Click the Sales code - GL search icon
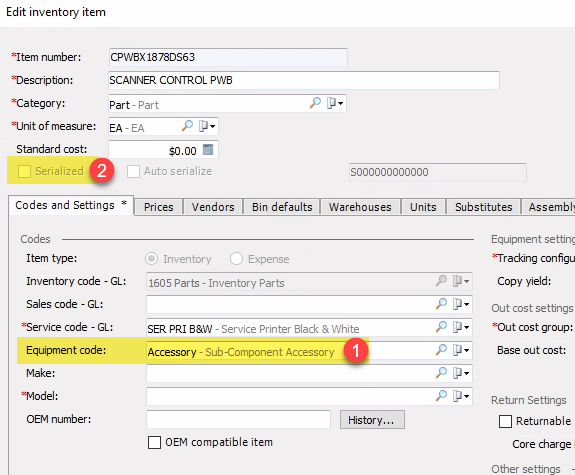This screenshot has height=475, width=575. point(441,304)
